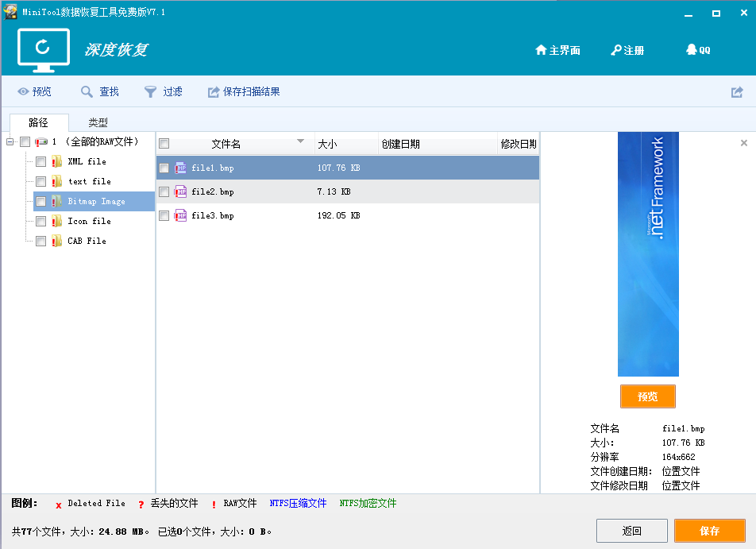Click the file3.bmp file type icon
Image resolution: width=756 pixels, height=549 pixels.
pos(180,215)
